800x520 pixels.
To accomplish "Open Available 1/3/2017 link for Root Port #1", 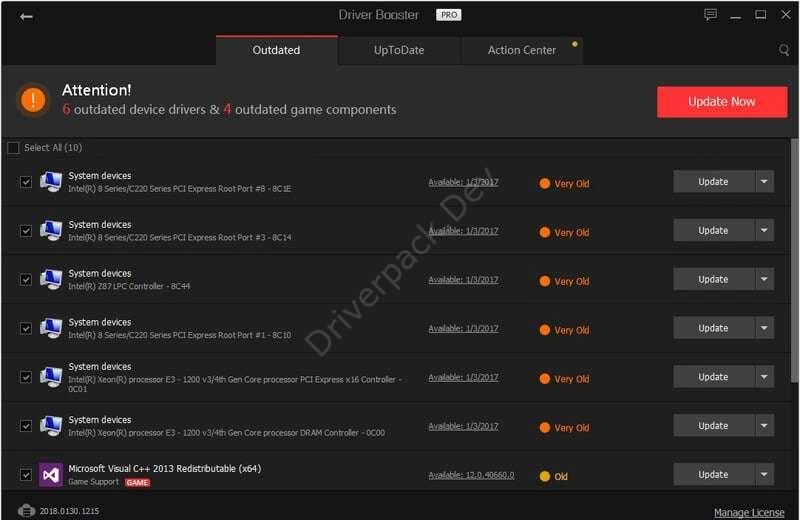I will (x=463, y=329).
